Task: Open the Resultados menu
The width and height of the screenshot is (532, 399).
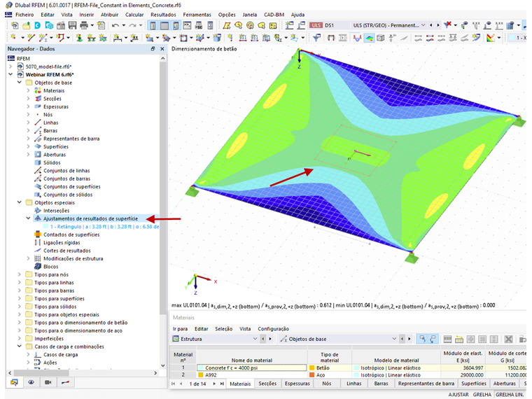Action: tap(163, 15)
